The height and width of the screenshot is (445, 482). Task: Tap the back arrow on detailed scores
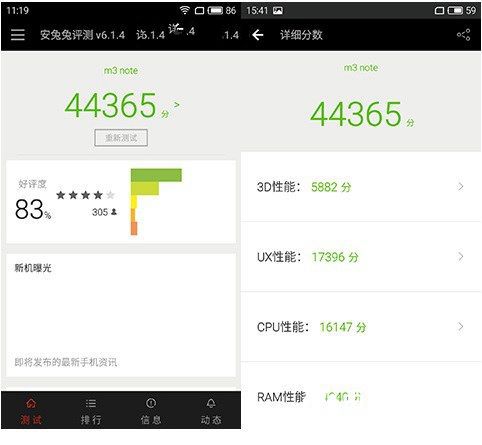point(258,35)
